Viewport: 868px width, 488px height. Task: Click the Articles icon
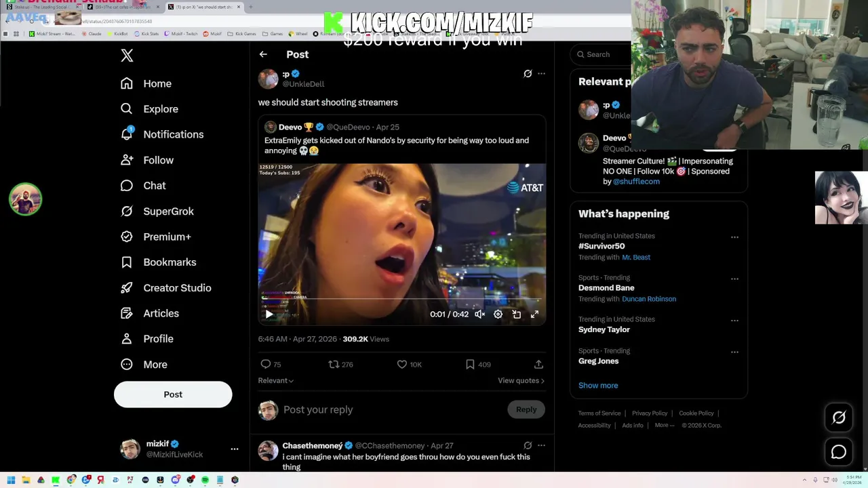(x=127, y=313)
